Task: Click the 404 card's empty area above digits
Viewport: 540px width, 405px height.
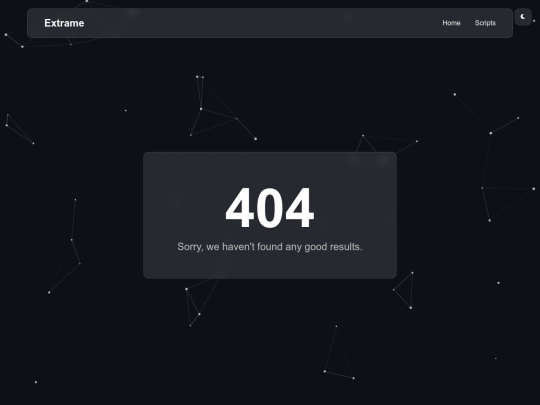Action: click(x=270, y=169)
